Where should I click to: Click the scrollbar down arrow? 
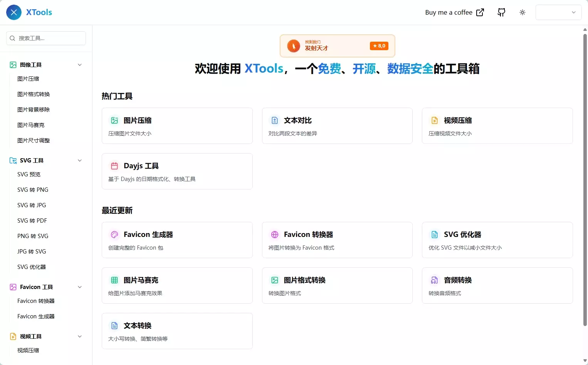[x=585, y=361]
